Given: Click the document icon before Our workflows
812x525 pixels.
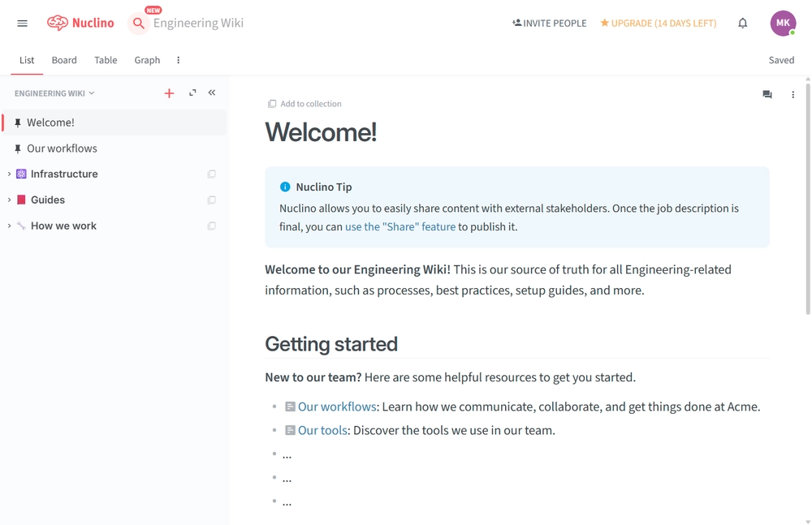Looking at the screenshot, I should [290, 407].
